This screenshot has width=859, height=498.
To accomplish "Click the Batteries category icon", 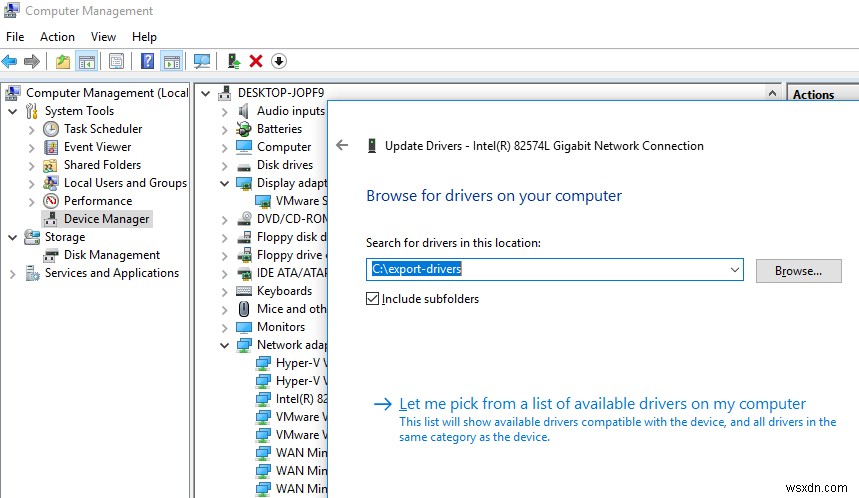I will [244, 129].
